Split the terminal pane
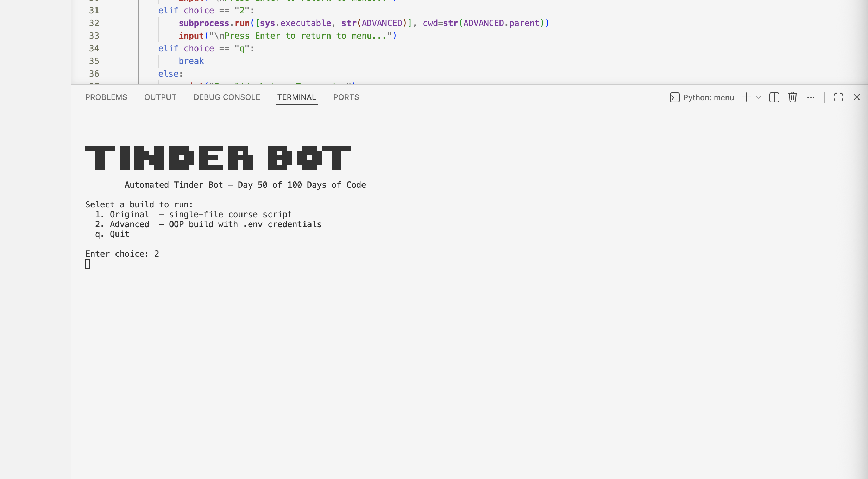 coord(774,97)
